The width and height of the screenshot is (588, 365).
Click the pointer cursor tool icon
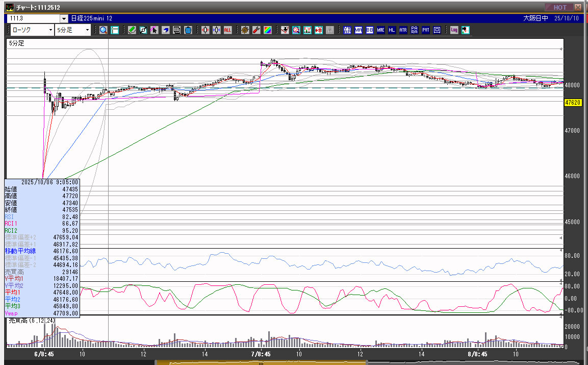154,30
